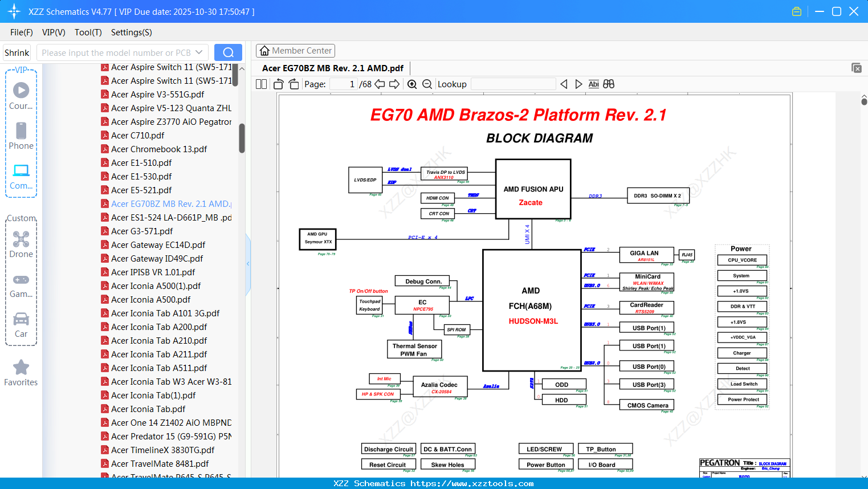Toggle the Abi text match option
Screen dimensions: 868x489
[594, 84]
